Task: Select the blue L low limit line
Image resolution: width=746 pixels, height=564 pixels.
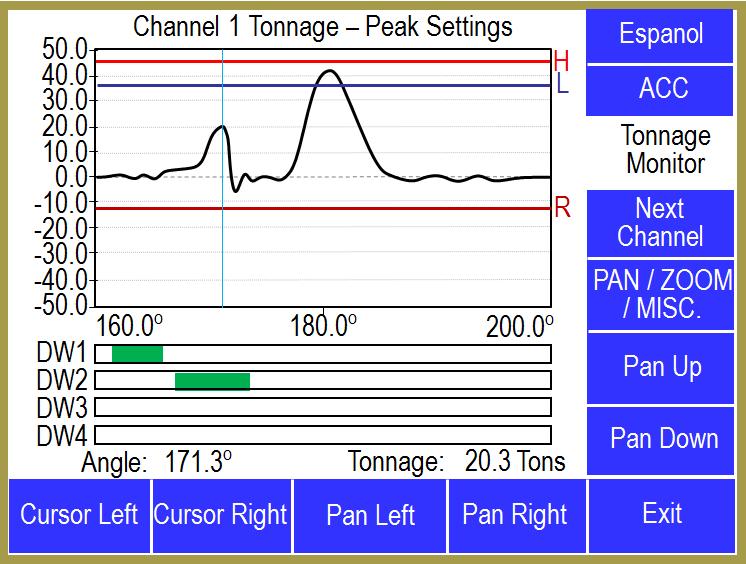Action: tap(450, 85)
